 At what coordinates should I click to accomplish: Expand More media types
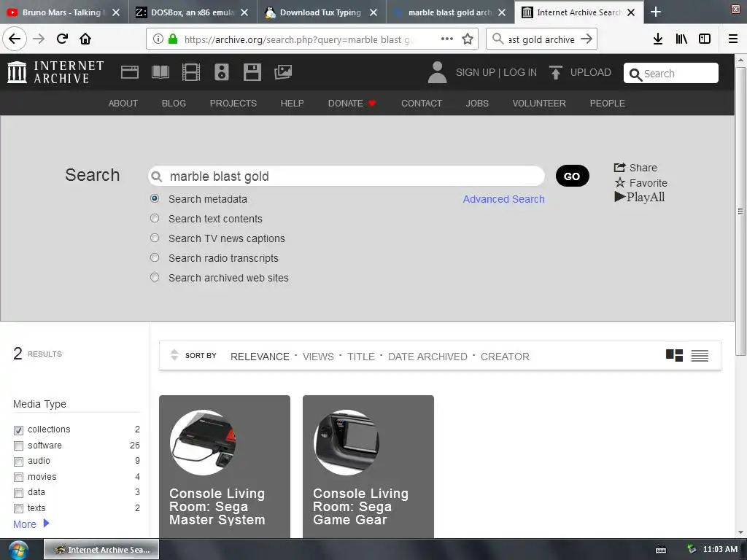click(31, 524)
